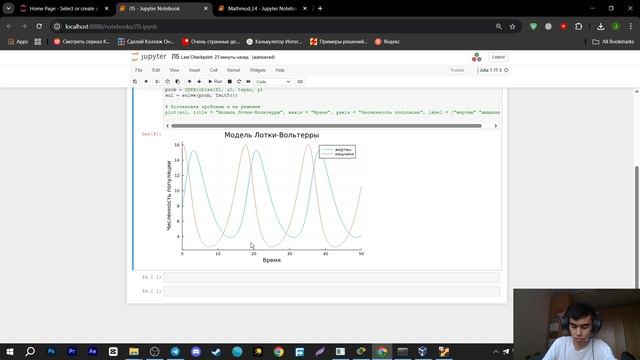Show hidden system tray icons chevron

496,351
